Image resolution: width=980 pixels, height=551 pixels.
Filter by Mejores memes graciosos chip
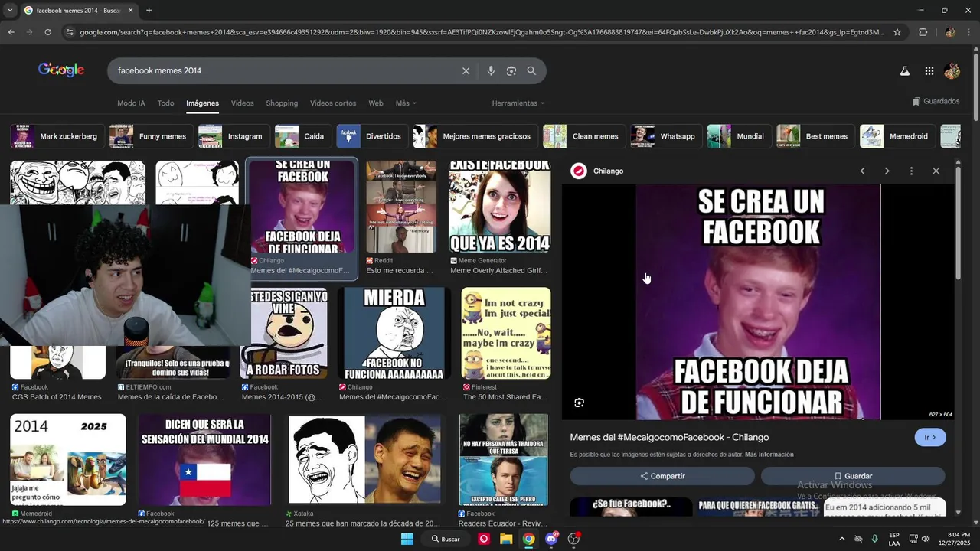tap(475, 136)
